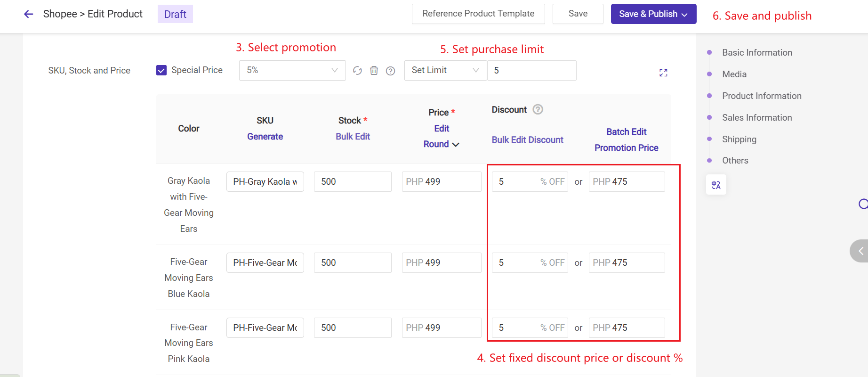The width and height of the screenshot is (868, 377).
Task: Click % OFF field for Gray Kaola row
Action: 530,181
